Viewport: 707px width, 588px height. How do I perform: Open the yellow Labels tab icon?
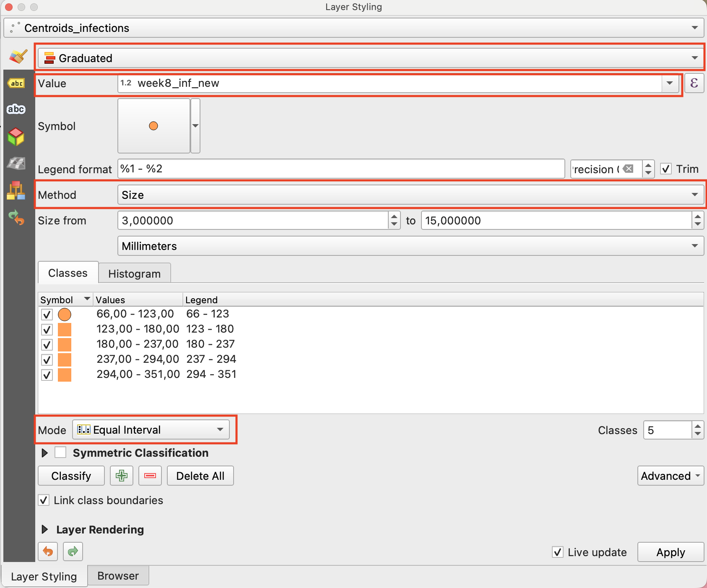click(16, 83)
